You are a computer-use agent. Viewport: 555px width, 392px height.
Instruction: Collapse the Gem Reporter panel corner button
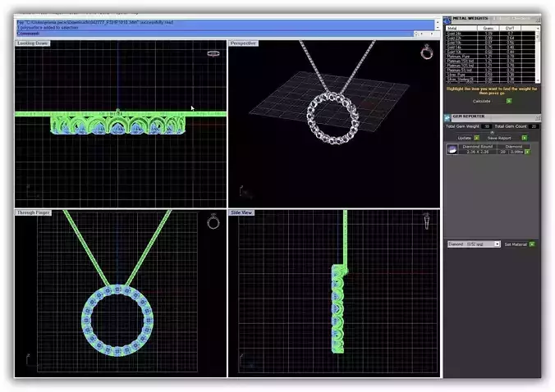pyautogui.click(x=538, y=117)
